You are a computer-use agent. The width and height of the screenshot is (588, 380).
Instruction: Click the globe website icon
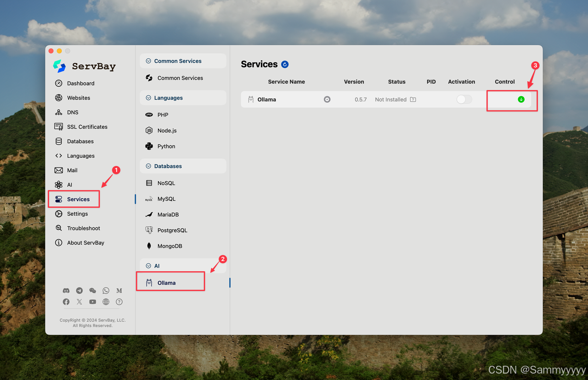106,302
